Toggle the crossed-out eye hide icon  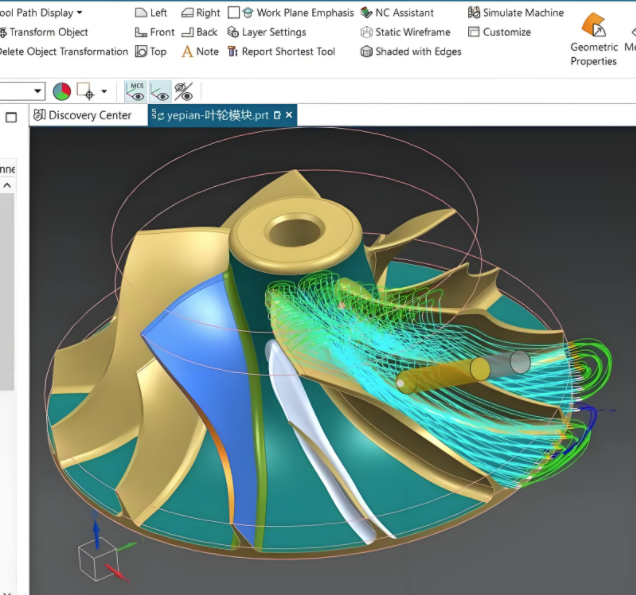click(x=183, y=91)
